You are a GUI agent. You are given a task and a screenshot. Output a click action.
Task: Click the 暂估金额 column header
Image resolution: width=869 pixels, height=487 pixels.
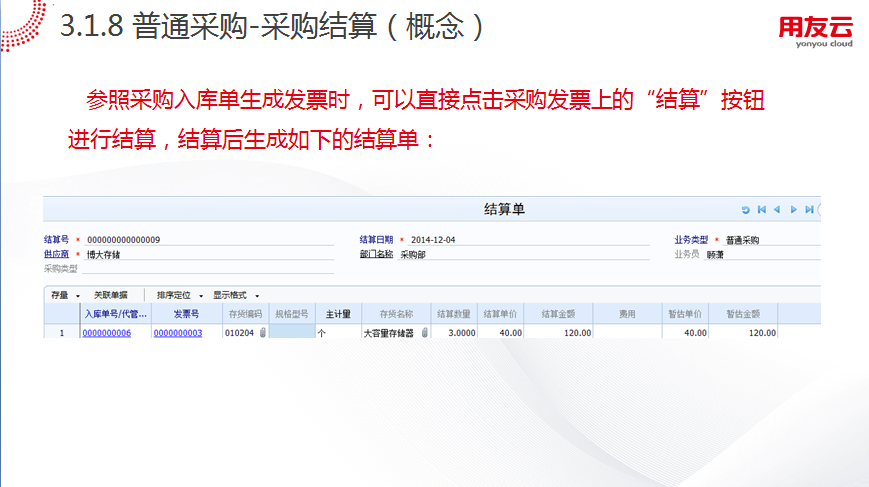[744, 314]
